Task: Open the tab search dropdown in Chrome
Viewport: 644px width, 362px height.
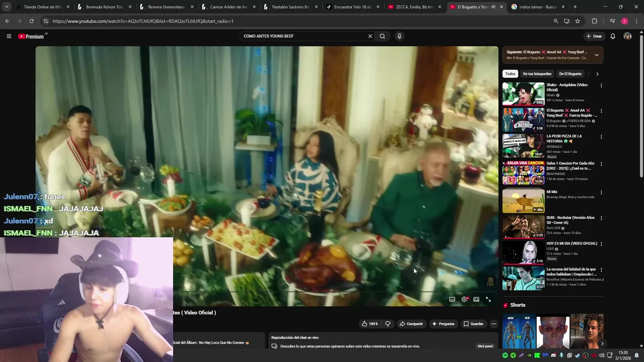Action: pyautogui.click(x=7, y=7)
